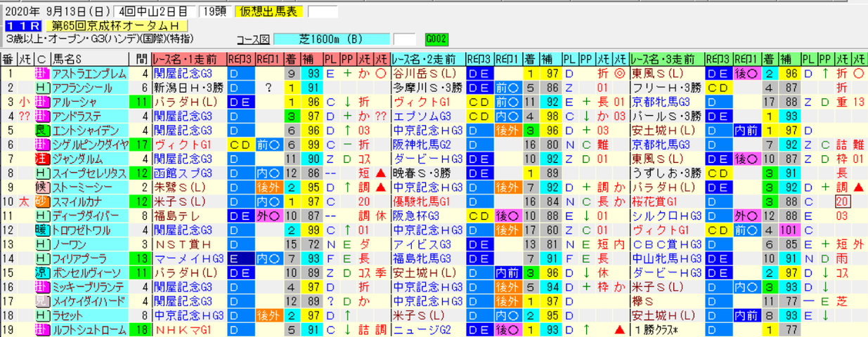Screen dimensions: 868x337
Task: Click the empty box next to 仮想出馬表
Action: point(323,11)
